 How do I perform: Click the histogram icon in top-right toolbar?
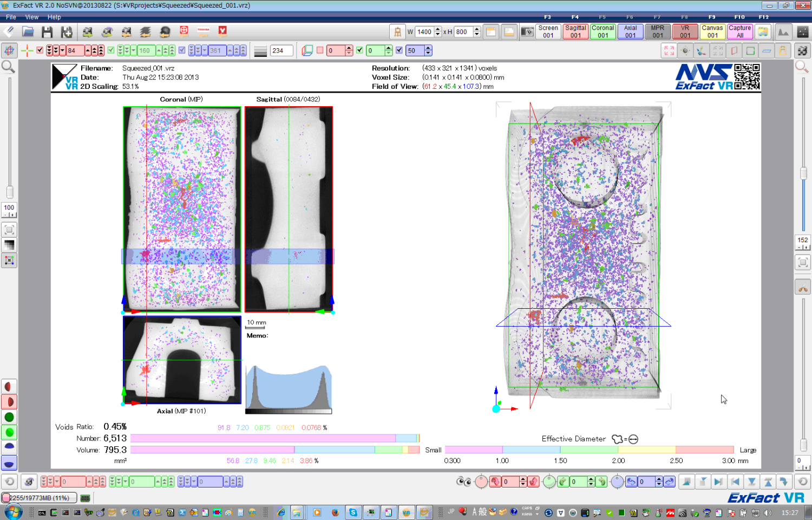tap(783, 32)
